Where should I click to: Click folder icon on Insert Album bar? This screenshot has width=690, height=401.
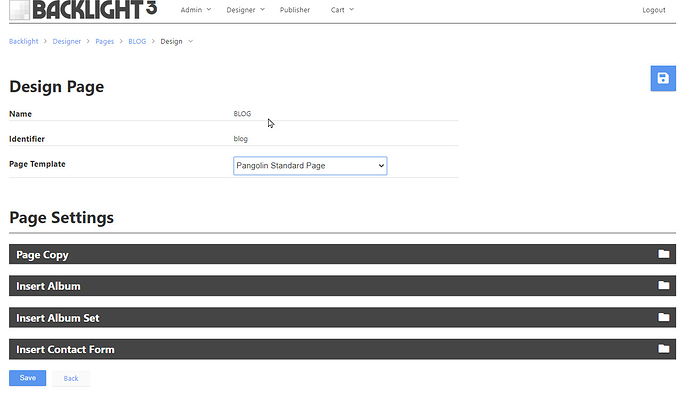tap(663, 286)
